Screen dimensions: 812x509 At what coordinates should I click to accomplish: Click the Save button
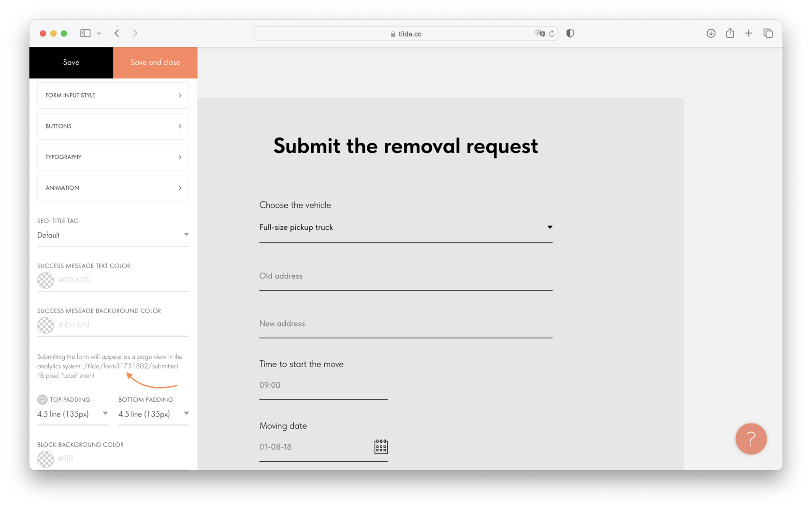pyautogui.click(x=71, y=62)
